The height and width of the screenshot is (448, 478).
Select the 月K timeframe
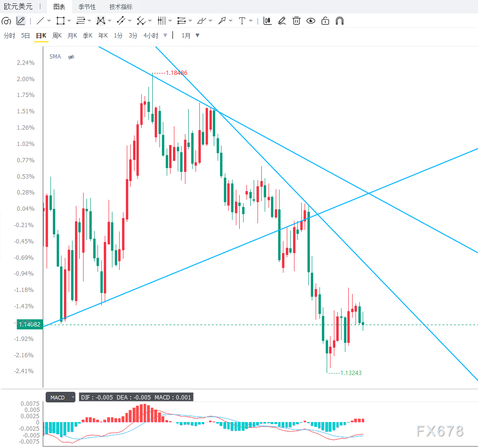[x=72, y=36]
